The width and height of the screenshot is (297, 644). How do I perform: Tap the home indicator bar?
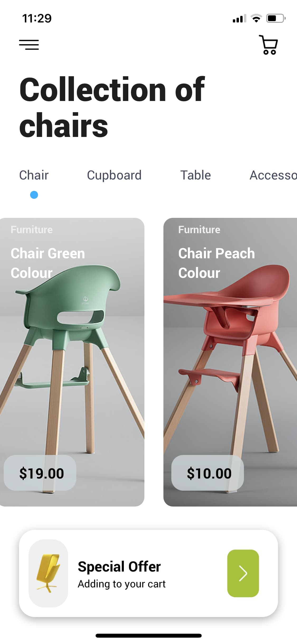pyautogui.click(x=149, y=636)
